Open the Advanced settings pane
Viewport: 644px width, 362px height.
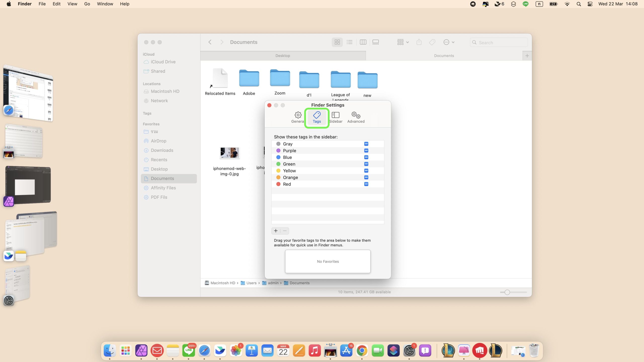pos(356,117)
